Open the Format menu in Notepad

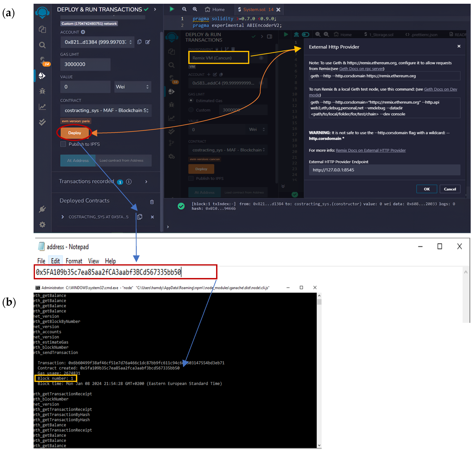(x=74, y=261)
